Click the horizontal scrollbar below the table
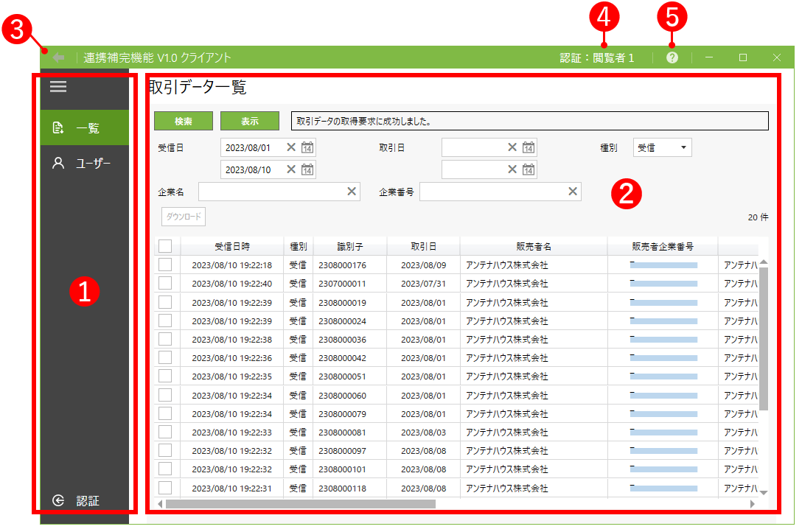802x532 pixels. 301,504
